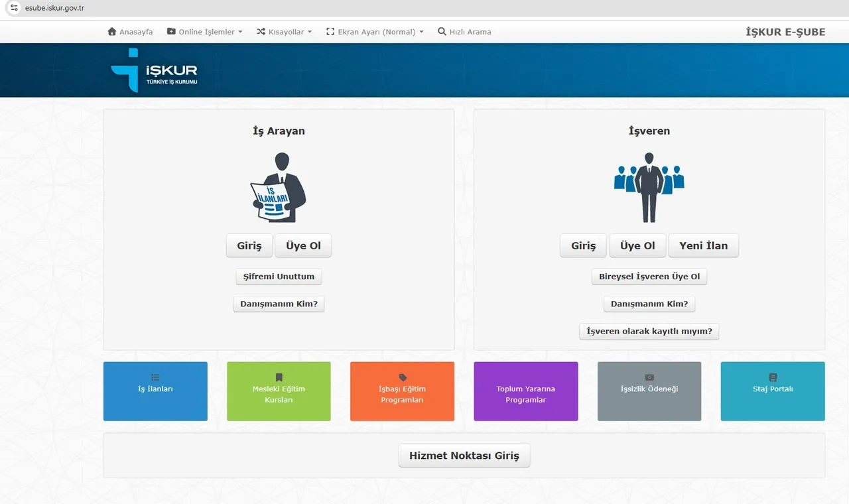Click the Hızlı Arama magnifier icon
Image resolution: width=849 pixels, height=504 pixels.
tap(442, 32)
